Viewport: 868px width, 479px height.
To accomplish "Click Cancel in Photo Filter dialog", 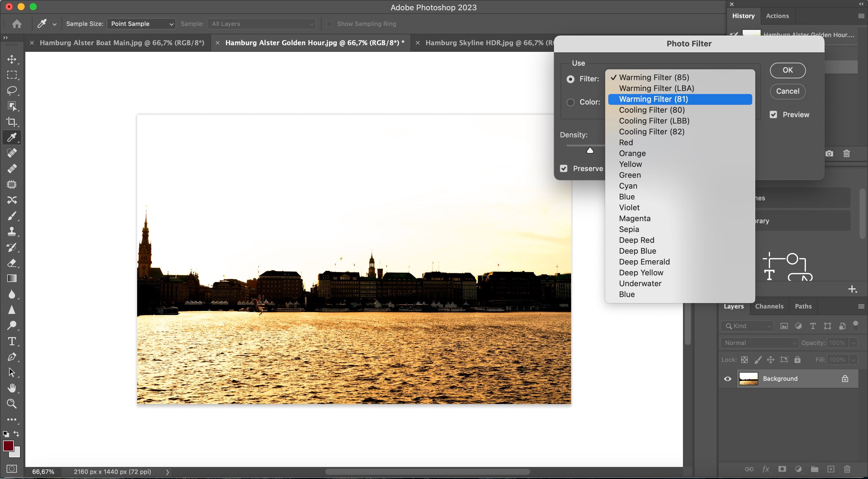I will pos(788,91).
